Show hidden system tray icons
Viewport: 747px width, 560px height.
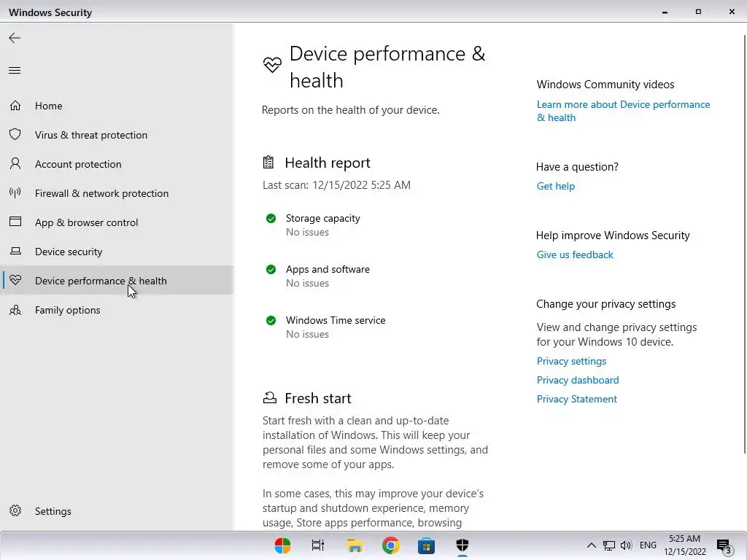pyautogui.click(x=591, y=545)
